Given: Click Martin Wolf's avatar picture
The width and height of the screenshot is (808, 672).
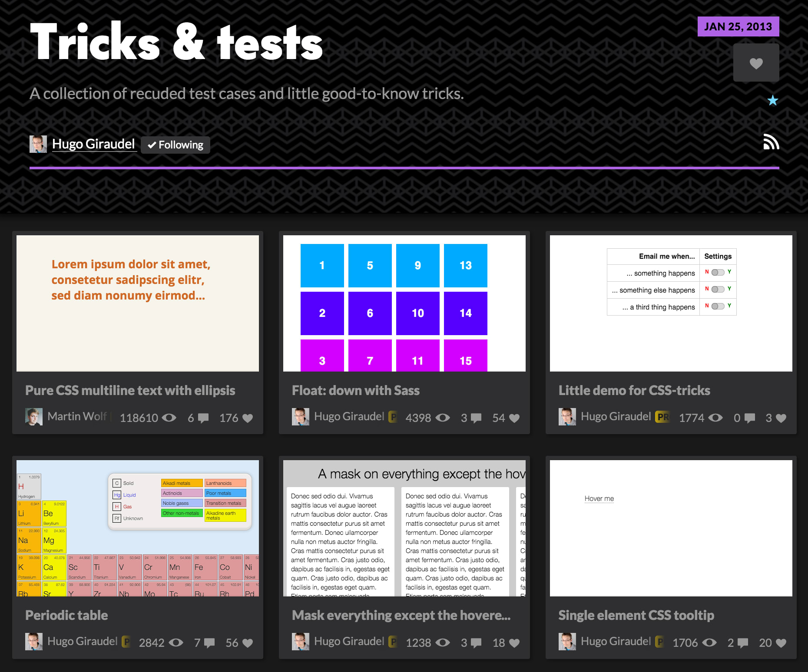Looking at the screenshot, I should (34, 416).
